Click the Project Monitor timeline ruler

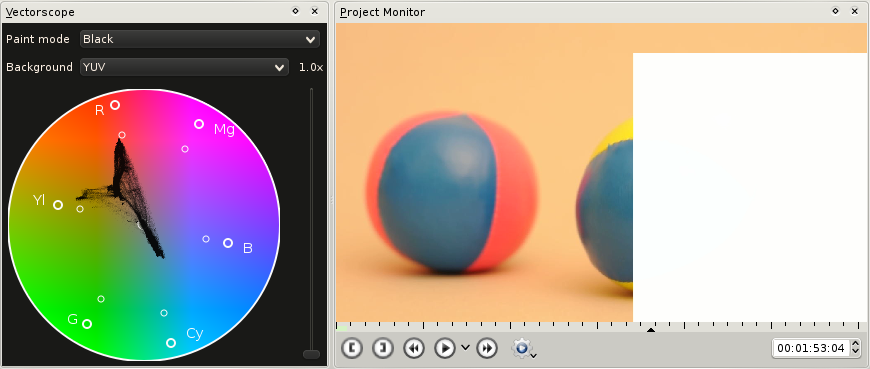pos(600,327)
